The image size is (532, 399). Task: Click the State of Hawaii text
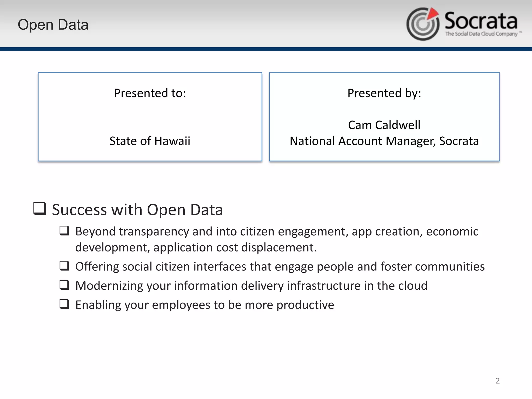[150, 141]
